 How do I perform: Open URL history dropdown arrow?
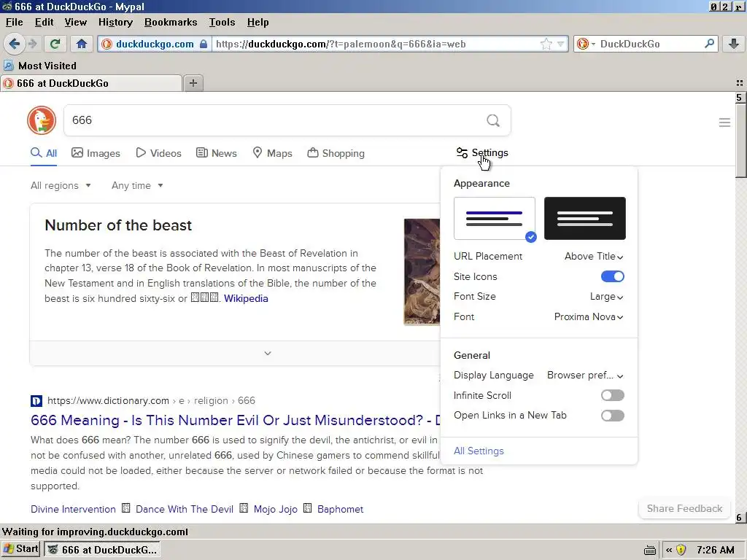[x=561, y=44]
